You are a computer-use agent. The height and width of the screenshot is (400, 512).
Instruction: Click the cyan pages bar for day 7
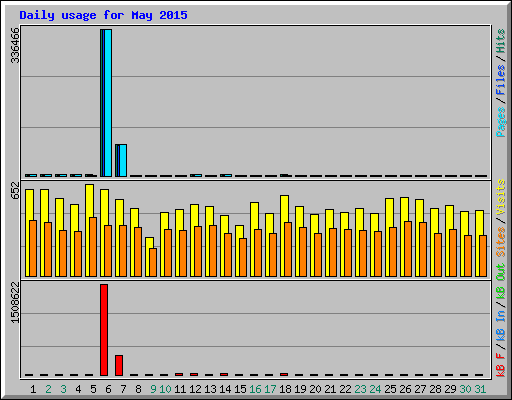click(x=123, y=160)
